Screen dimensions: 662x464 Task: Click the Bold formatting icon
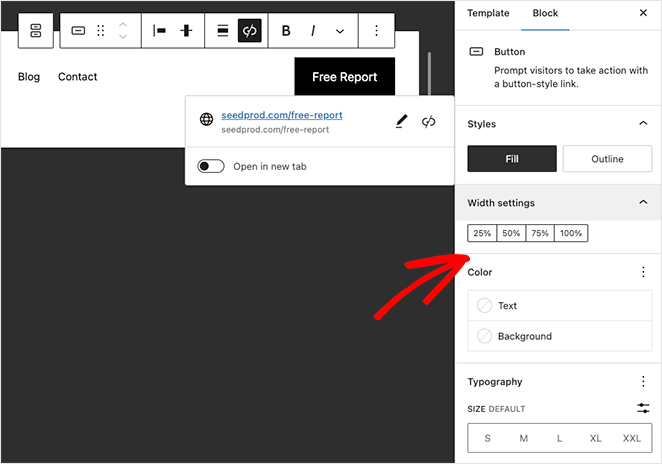[x=286, y=31]
